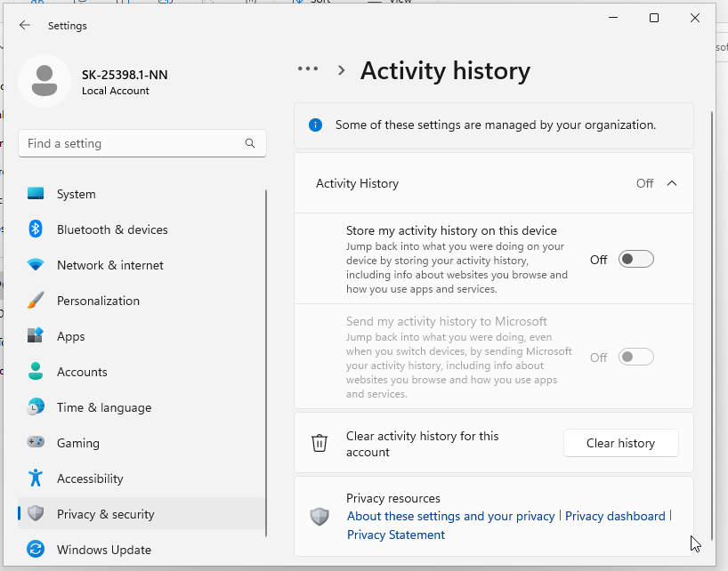728x571 pixels.
Task: Collapse the Activity History section
Action: pos(672,183)
